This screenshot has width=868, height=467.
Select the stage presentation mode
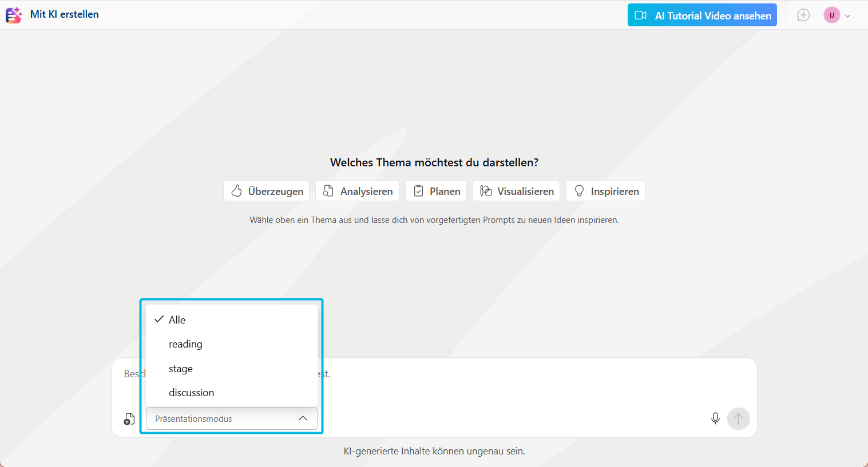pos(232,369)
